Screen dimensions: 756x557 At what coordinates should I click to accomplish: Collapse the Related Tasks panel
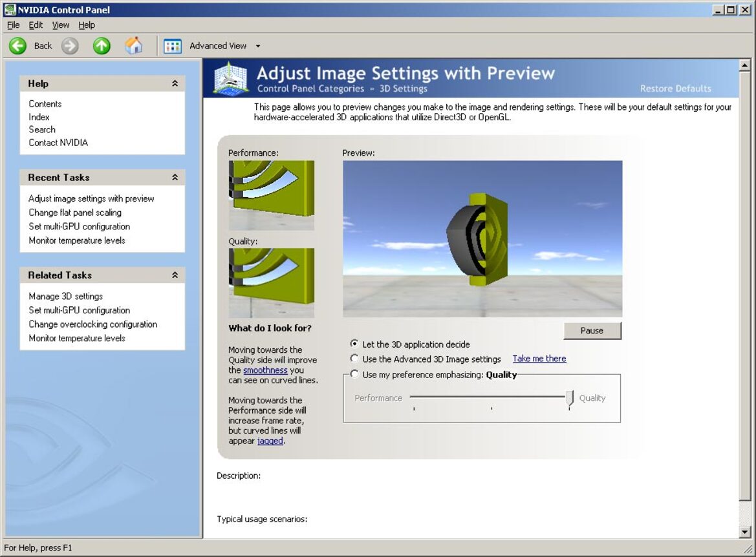coord(175,275)
